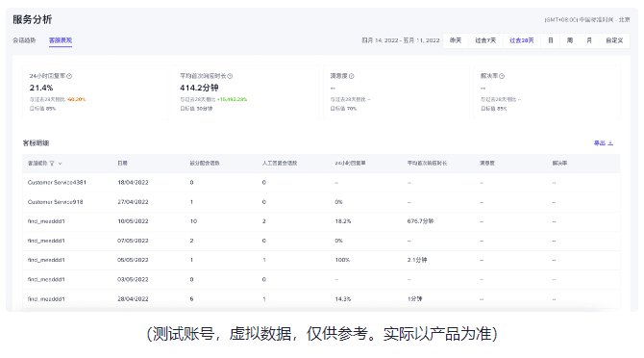
Task: Open the 自定义 custom date range
Action: 614,40
